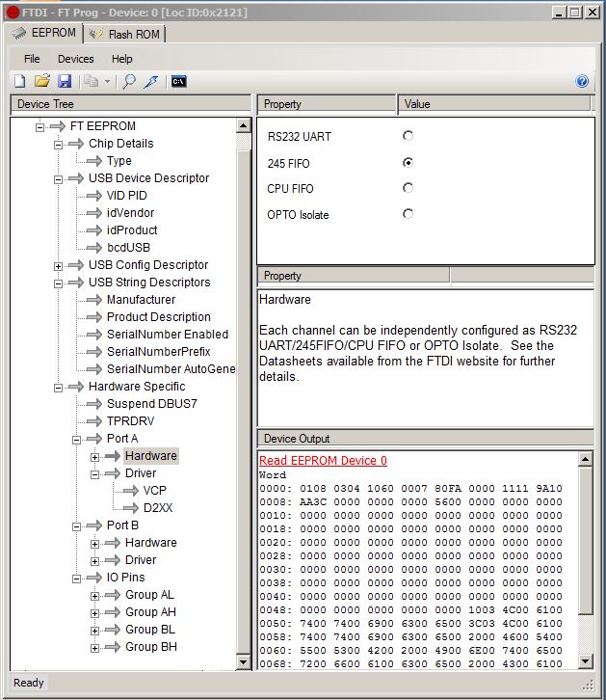The width and height of the screenshot is (606, 700).
Task: Switch to the Flash ROM tab
Action: 125,34
